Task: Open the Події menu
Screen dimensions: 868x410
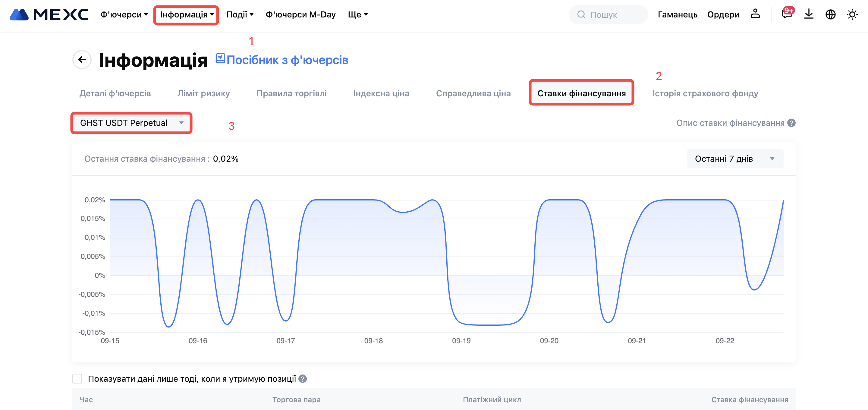Action: 240,14
